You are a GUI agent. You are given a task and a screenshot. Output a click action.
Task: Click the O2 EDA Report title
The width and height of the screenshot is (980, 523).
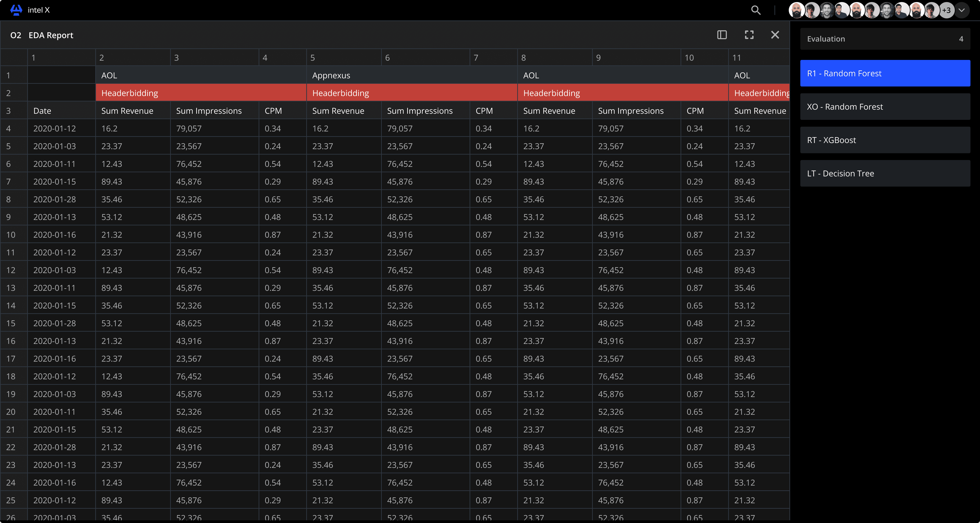tap(42, 35)
